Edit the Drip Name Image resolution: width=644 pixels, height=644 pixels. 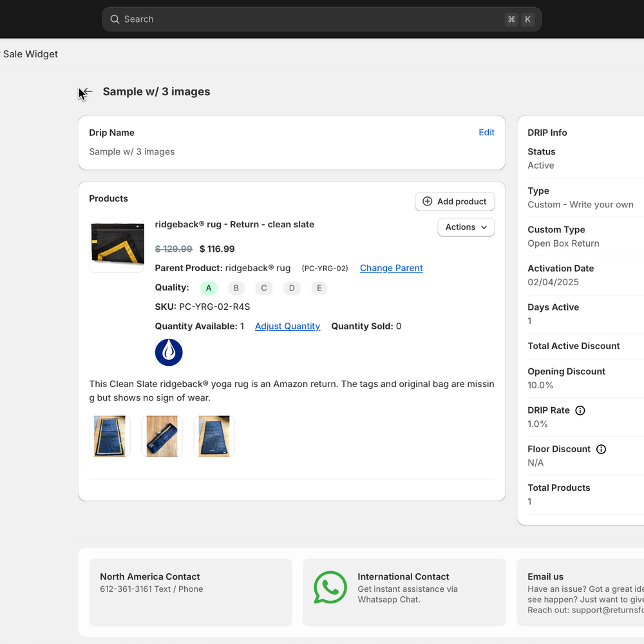point(486,132)
